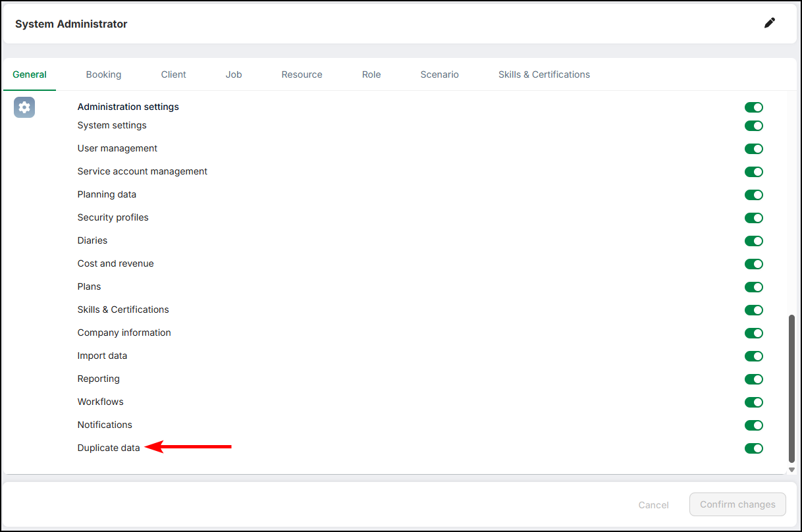The height and width of the screenshot is (532, 802).
Task: Click the vertical scrollbar thumb
Action: [x=791, y=388]
